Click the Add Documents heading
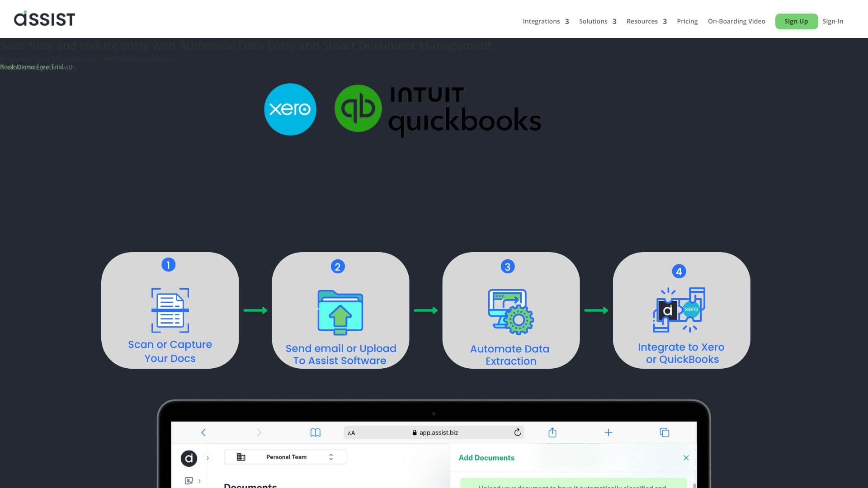The image size is (868, 488). point(486,458)
